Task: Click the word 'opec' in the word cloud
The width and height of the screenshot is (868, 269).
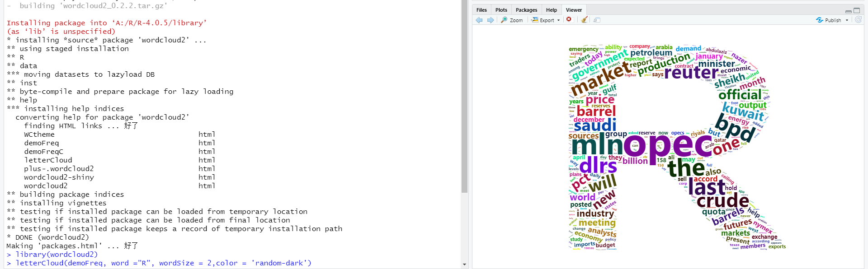Action: pyautogui.click(x=667, y=145)
